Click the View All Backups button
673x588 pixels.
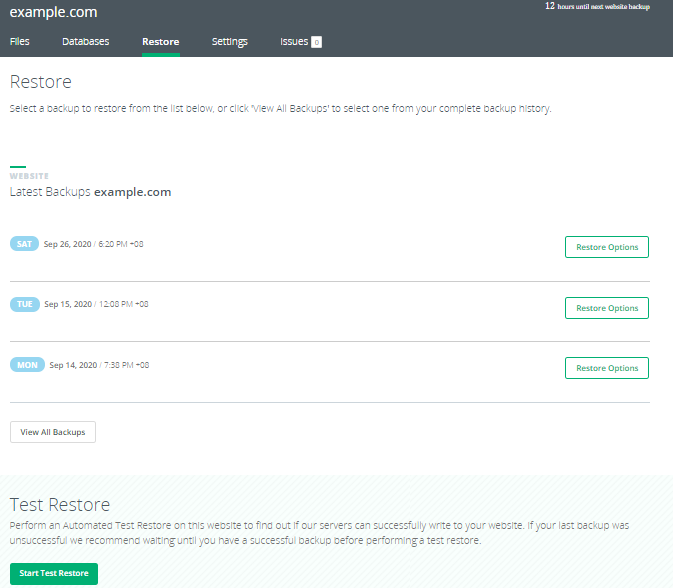pyautogui.click(x=53, y=432)
